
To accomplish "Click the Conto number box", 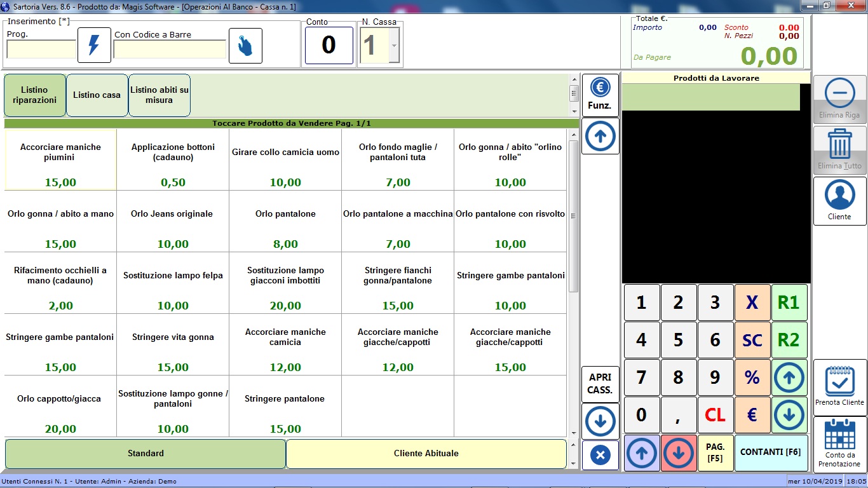I will tap(329, 45).
